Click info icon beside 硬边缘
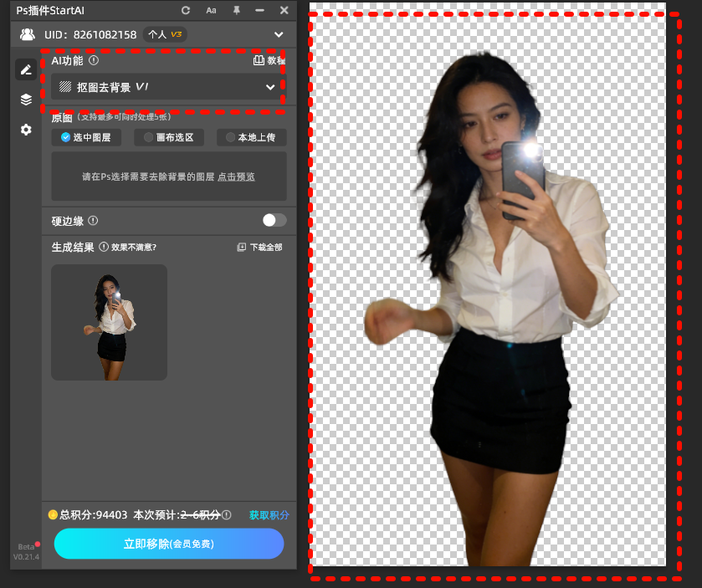702x588 pixels. click(93, 221)
